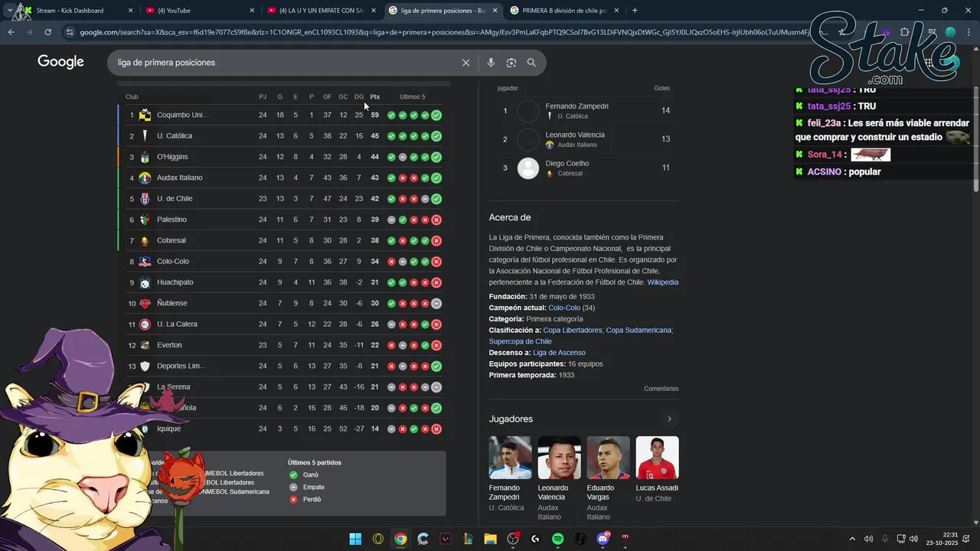Click Huachipato club crest
The width and height of the screenshot is (980, 551).
pos(145,282)
